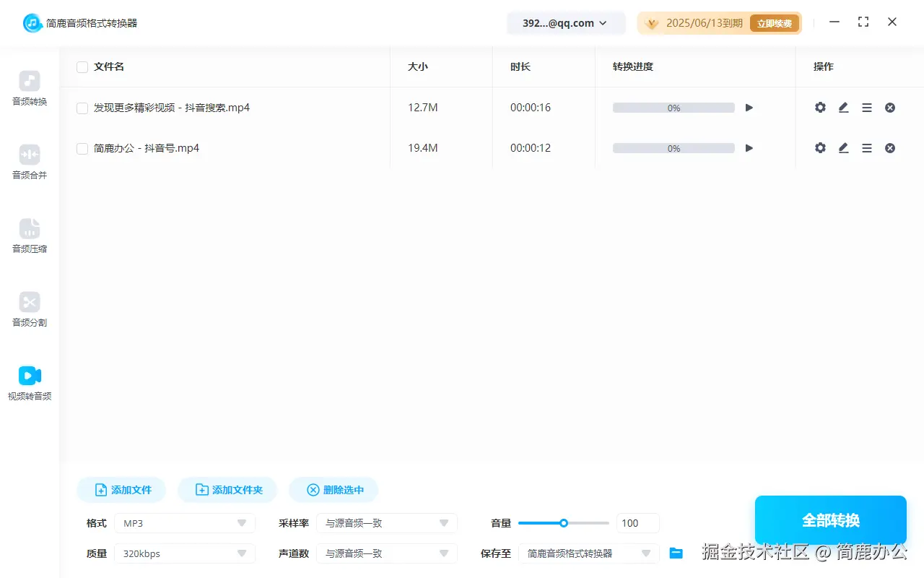The height and width of the screenshot is (578, 924).
Task: Click the 删除选中 button
Action: (334, 490)
